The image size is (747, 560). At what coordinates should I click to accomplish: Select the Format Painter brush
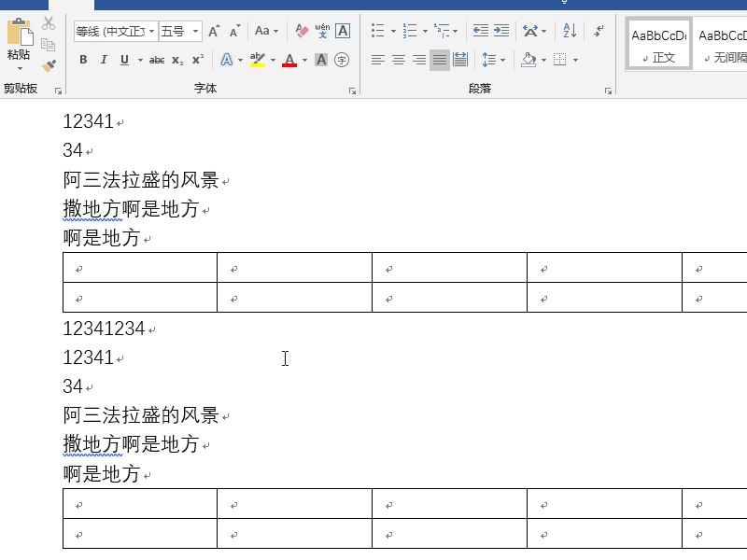pos(49,65)
